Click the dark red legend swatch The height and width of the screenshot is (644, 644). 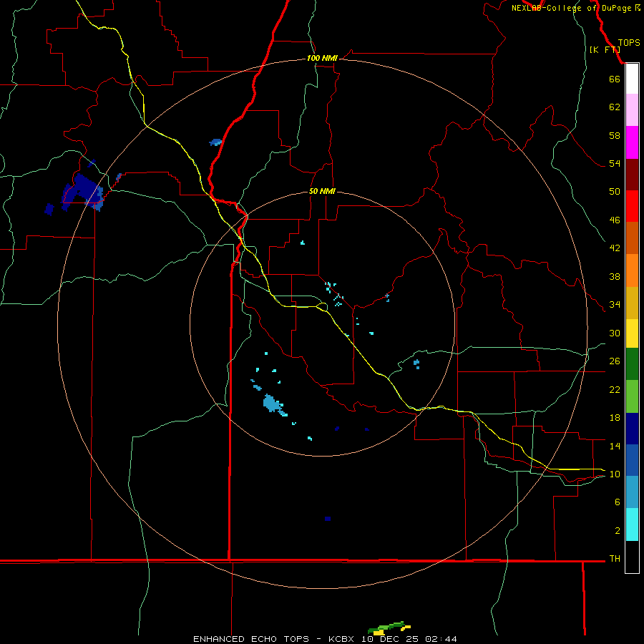tap(632, 174)
